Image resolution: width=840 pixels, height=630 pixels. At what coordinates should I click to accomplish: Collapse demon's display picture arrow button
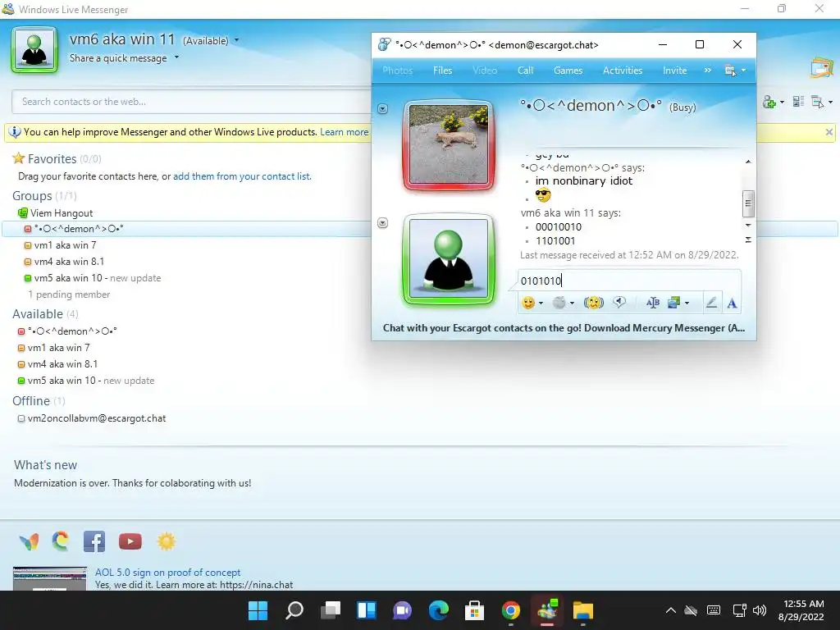pyautogui.click(x=382, y=109)
